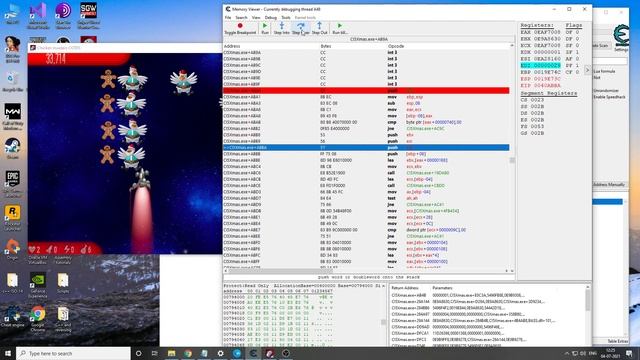
Task: Toggle Enable Speedhack in Cheat Engine window
Action: pyautogui.click(x=609, y=97)
